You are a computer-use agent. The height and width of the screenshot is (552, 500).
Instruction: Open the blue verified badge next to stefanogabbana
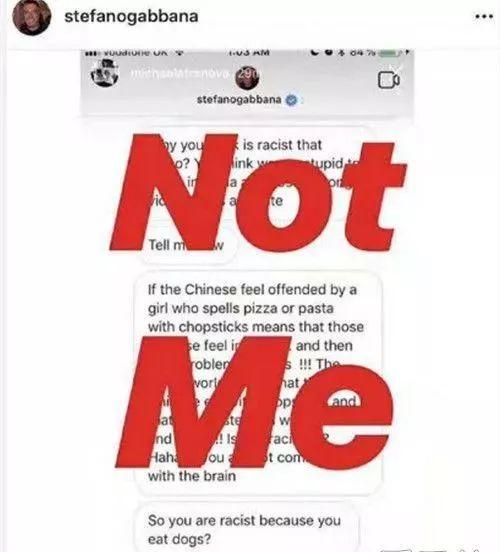pos(291,100)
